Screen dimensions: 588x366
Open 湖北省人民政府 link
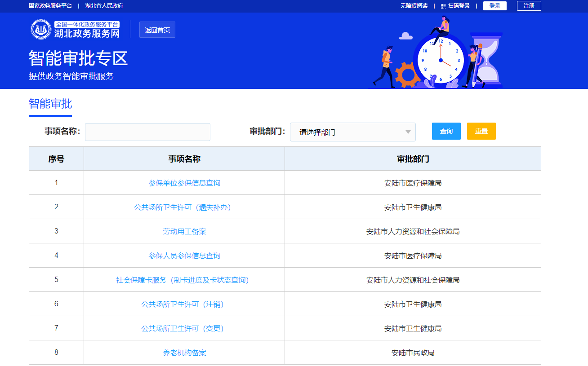104,6
